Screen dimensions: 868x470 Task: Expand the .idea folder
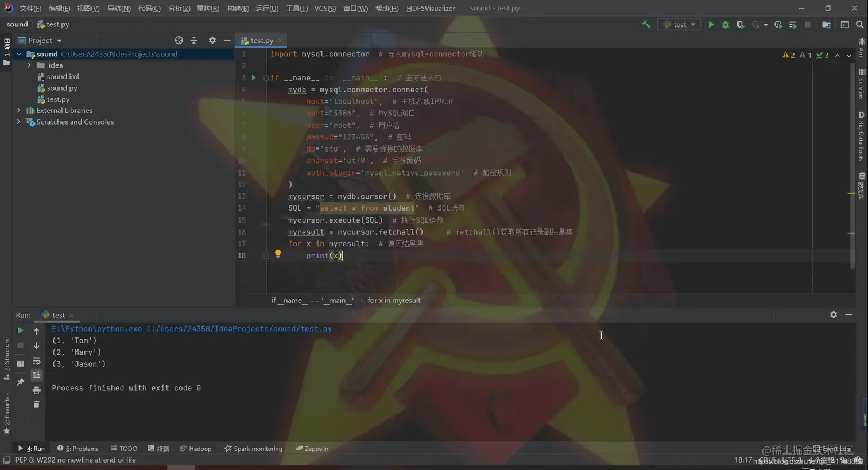coord(29,65)
